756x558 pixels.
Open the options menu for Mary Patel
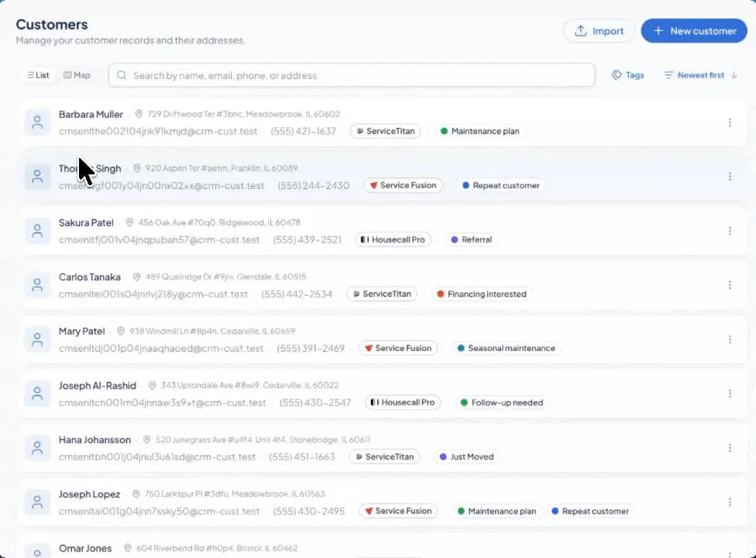(730, 339)
